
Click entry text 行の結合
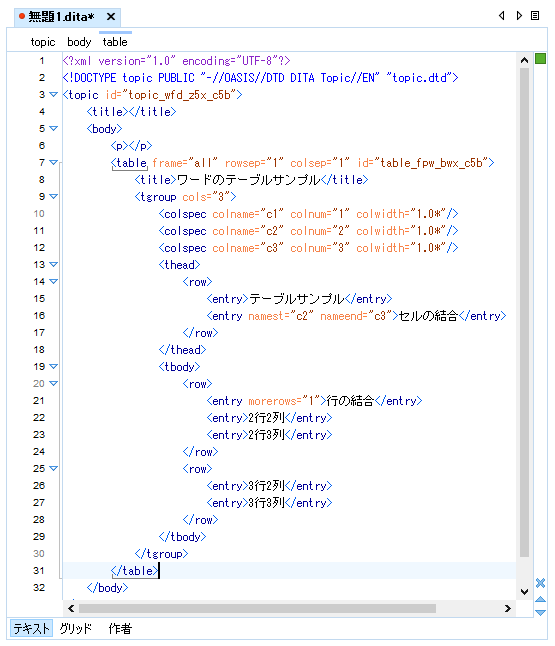click(350, 401)
